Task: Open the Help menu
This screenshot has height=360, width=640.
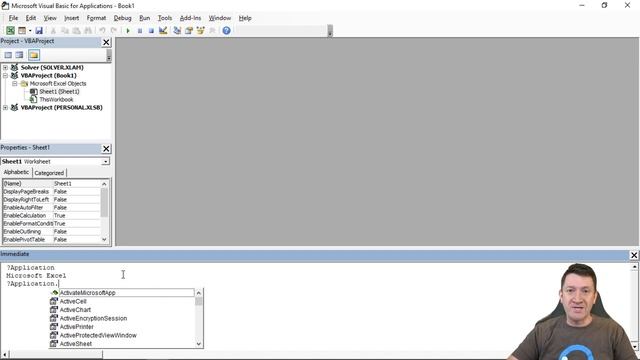Action: click(245, 18)
